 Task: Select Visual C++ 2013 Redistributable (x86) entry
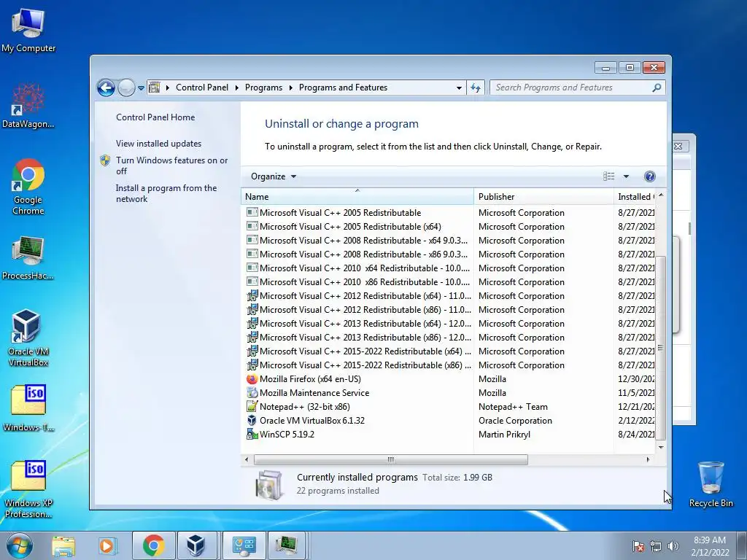[x=365, y=337]
